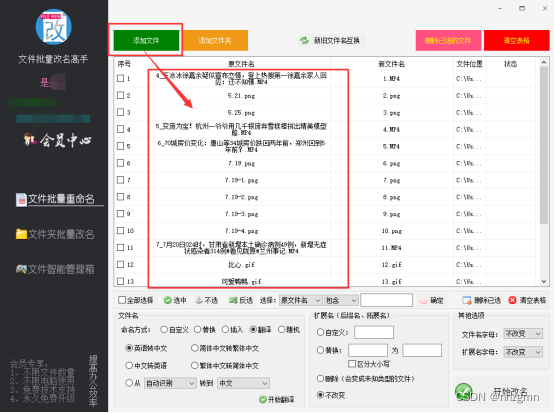Check the checkbox for row 1
The height and width of the screenshot is (413, 554).
pyautogui.click(x=120, y=78)
